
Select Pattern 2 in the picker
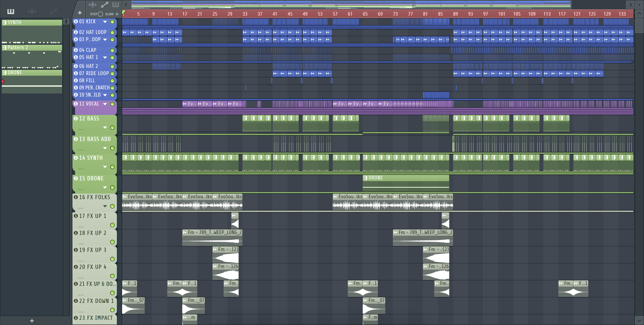coord(32,57)
